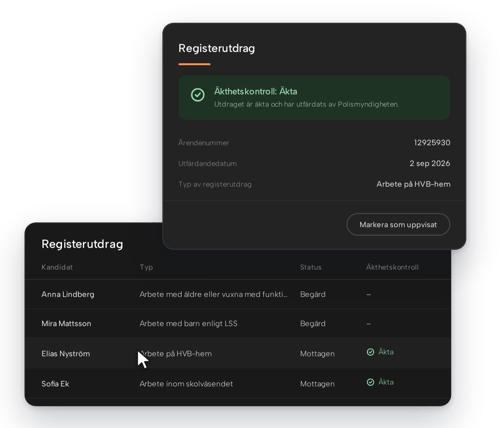Click 'Arbete med barn enligt LSS' cell
Screen dimensions: 500x428
click(x=188, y=324)
